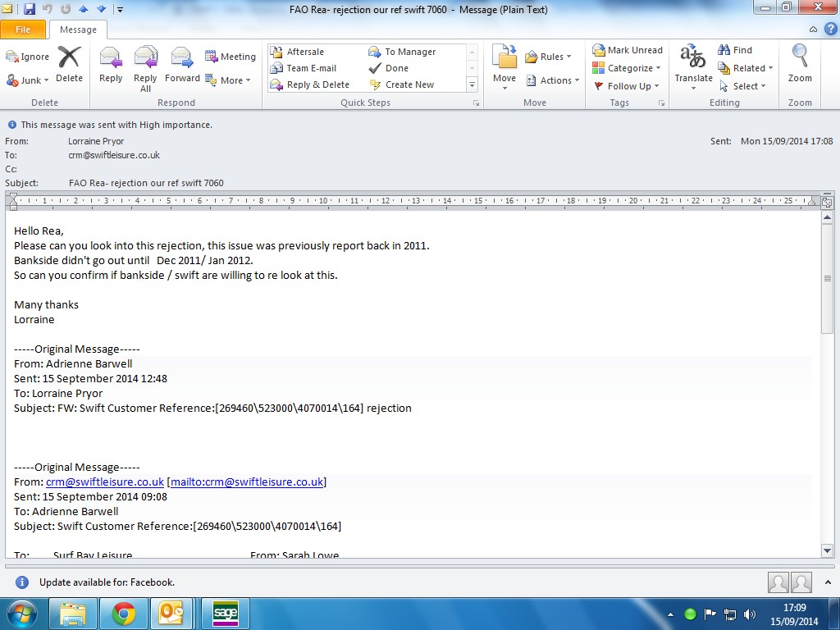The height and width of the screenshot is (630, 840).
Task: Expand the People Pane
Action: (829, 582)
